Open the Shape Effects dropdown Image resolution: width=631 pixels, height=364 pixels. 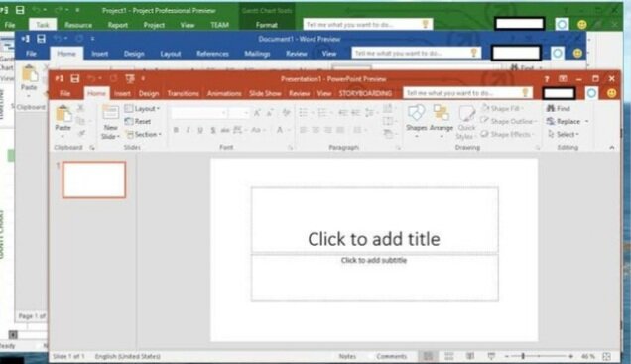(x=507, y=134)
